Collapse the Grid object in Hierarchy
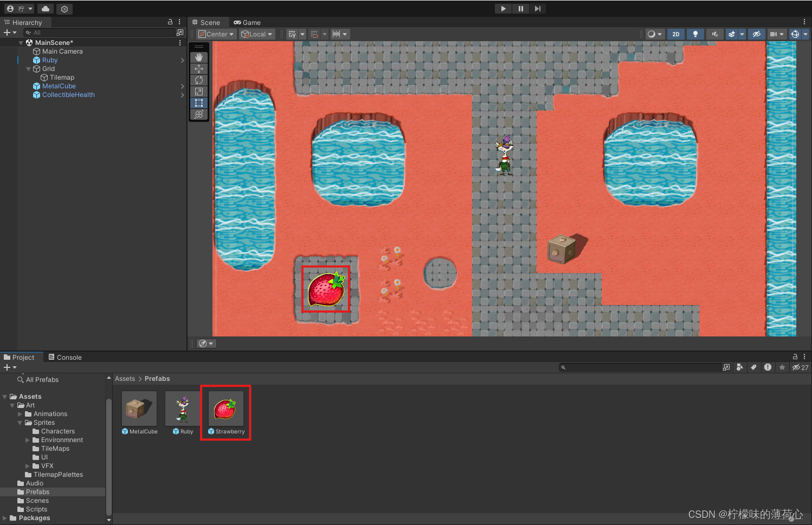The height and width of the screenshot is (525, 812). point(28,69)
